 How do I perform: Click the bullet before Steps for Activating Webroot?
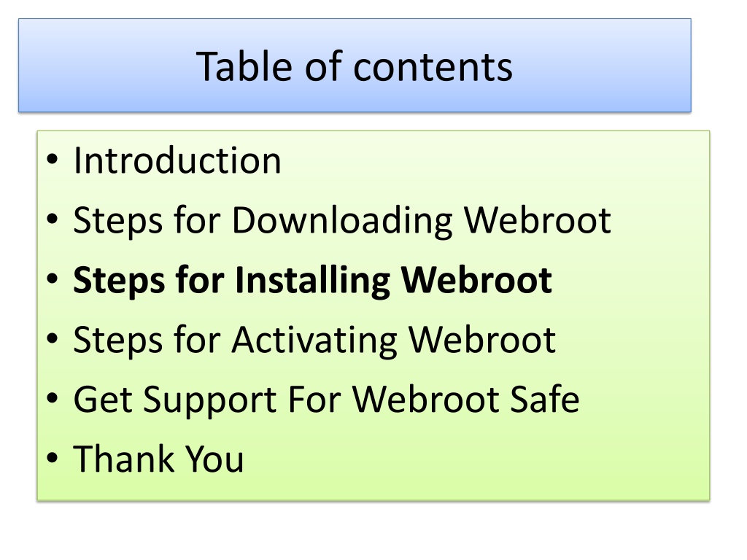point(52,338)
